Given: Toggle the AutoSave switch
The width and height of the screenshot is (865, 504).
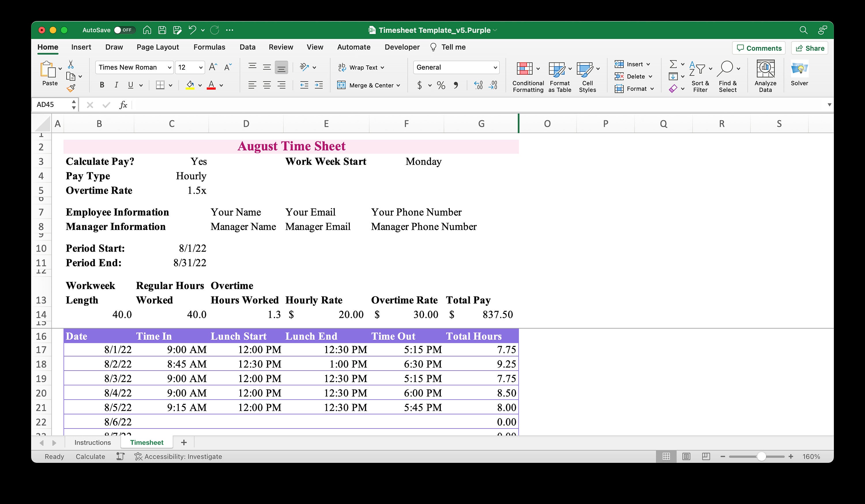Looking at the screenshot, I should (x=124, y=30).
